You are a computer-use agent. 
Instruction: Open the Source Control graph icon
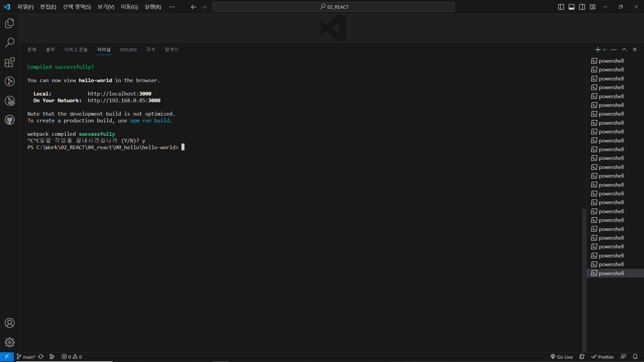click(x=9, y=81)
